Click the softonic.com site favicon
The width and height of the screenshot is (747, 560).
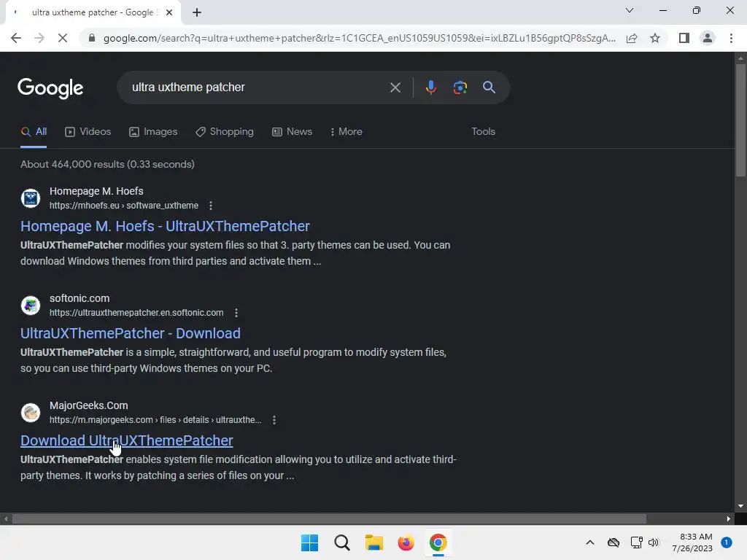pos(31,306)
